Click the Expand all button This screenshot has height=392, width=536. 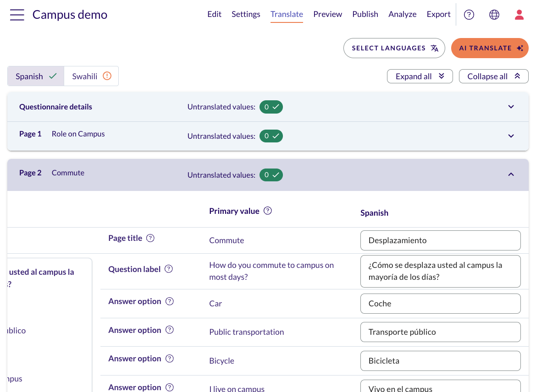[420, 76]
